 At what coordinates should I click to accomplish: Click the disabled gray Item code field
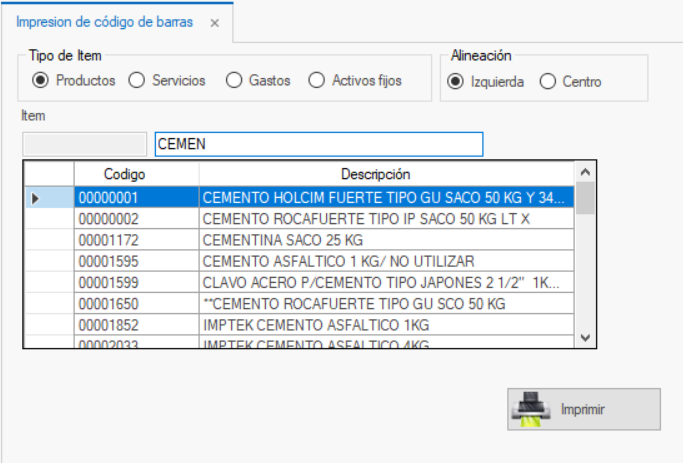[84, 144]
